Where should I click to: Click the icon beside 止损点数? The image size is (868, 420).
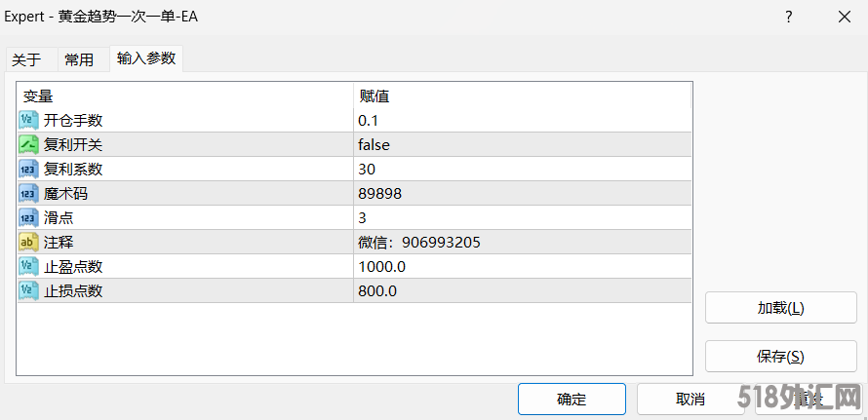(28, 291)
